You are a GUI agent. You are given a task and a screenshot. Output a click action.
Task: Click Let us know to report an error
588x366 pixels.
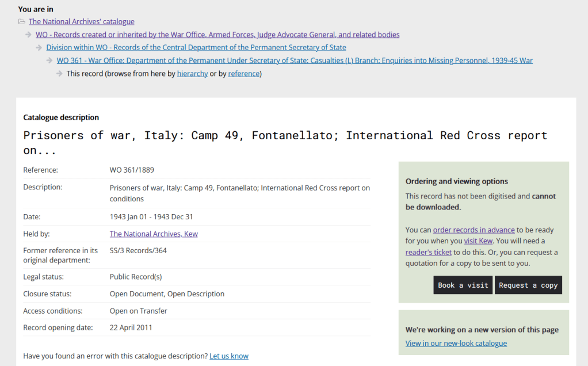tap(229, 356)
